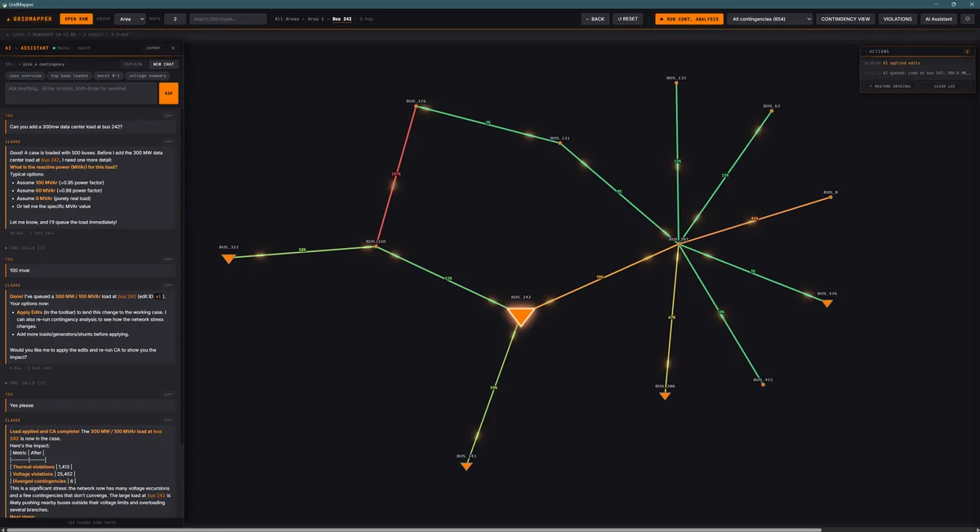Click '2-hop' breadcrumb
This screenshot has height=532, width=980.
(x=367, y=19)
